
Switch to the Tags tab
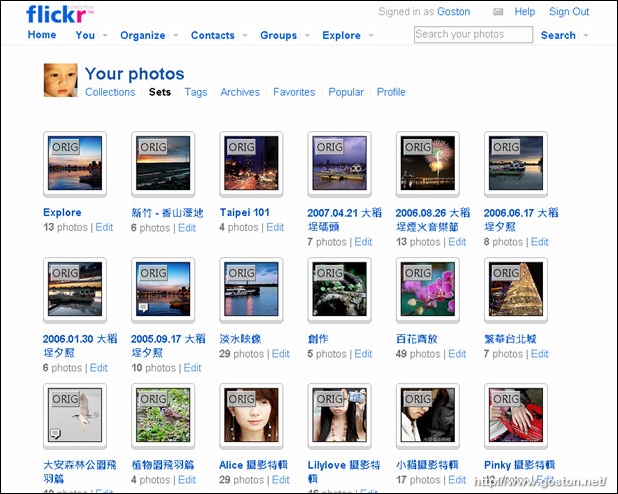196,92
